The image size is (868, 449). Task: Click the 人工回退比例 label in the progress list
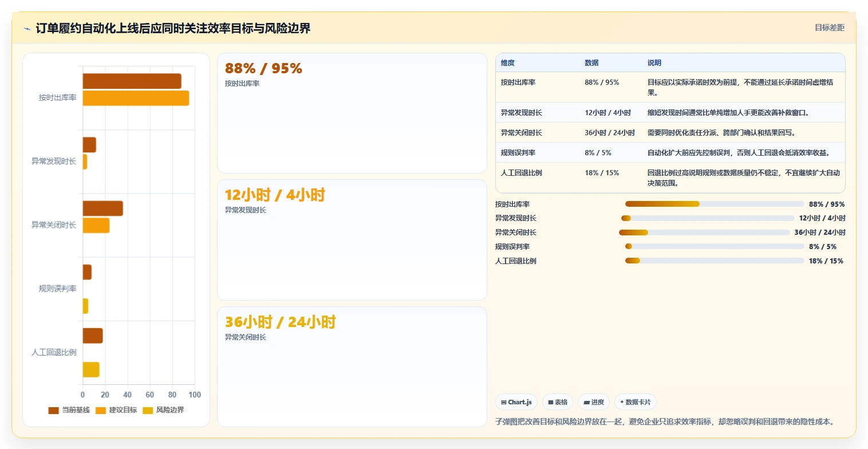click(516, 261)
